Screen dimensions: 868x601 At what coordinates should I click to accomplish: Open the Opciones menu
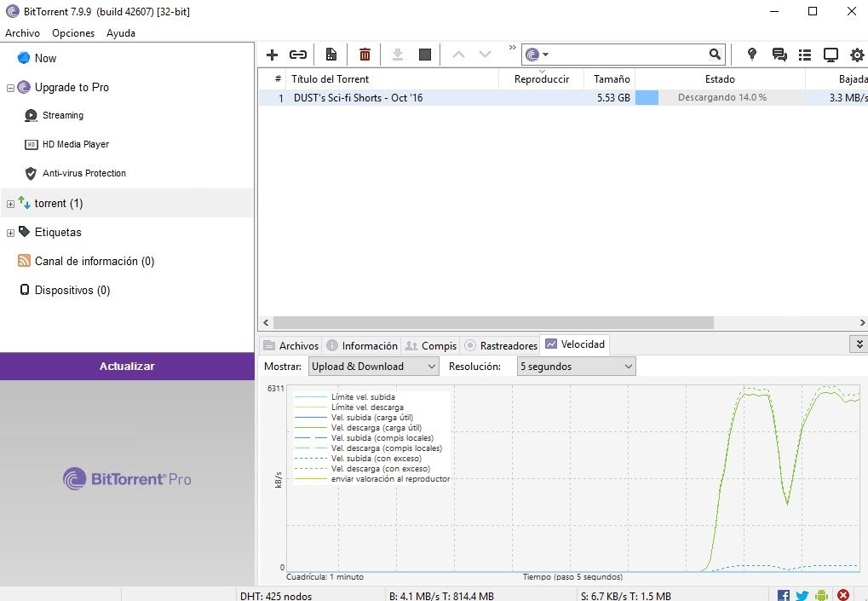(x=73, y=33)
